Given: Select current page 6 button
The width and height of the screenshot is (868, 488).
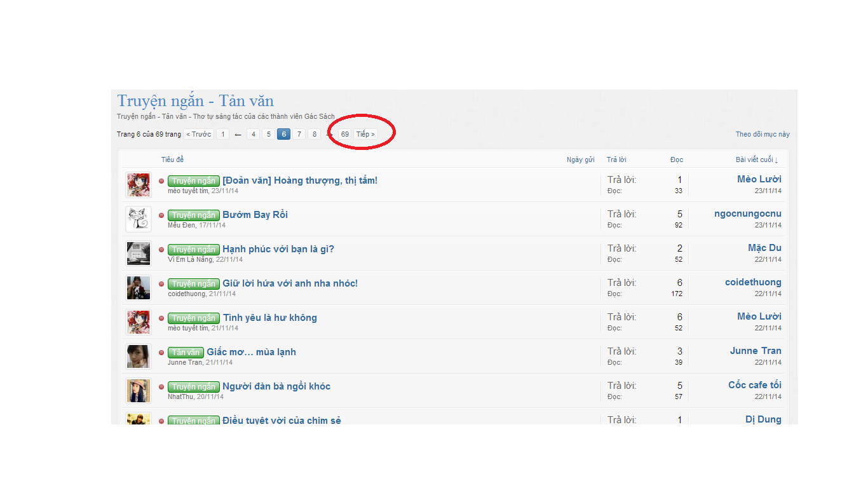Looking at the screenshot, I should (283, 134).
